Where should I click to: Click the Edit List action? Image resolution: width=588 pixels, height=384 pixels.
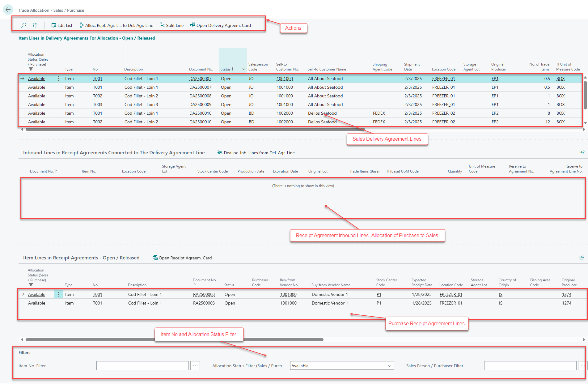point(62,25)
